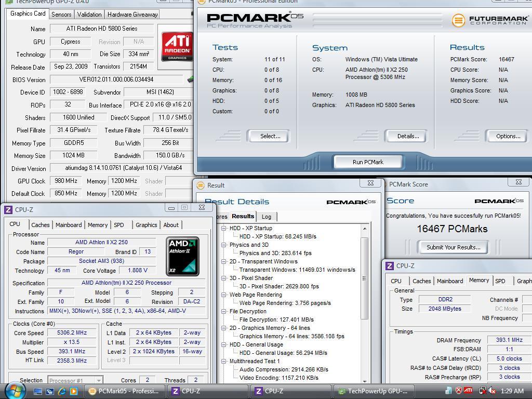Click the Core Speed value 5306.2 MHz
This screenshot has width=532, height=399.
click(x=72, y=333)
